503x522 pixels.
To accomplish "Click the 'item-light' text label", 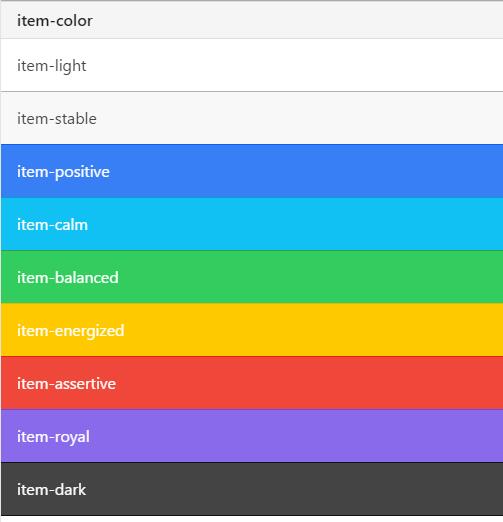I will (52, 66).
